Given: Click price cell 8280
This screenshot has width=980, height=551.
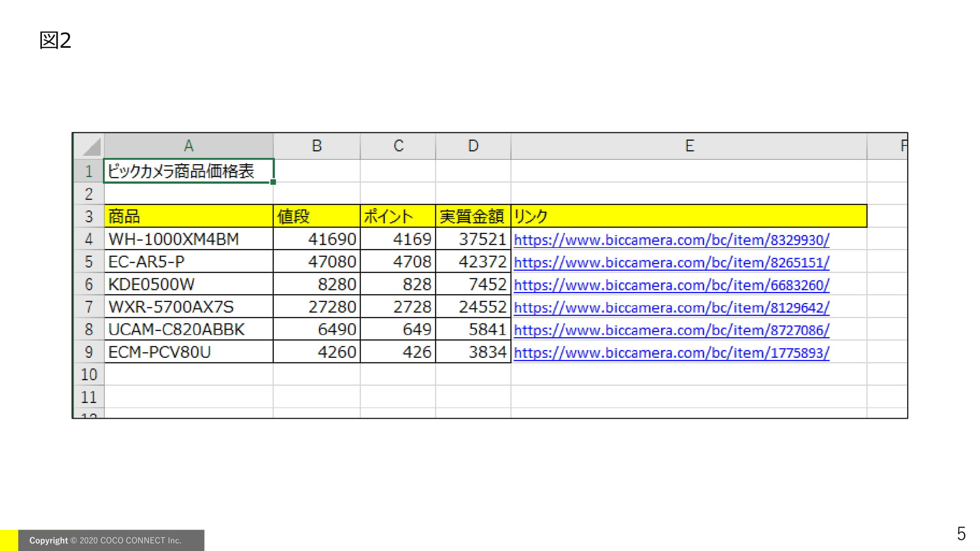Looking at the screenshot, I should [x=317, y=284].
